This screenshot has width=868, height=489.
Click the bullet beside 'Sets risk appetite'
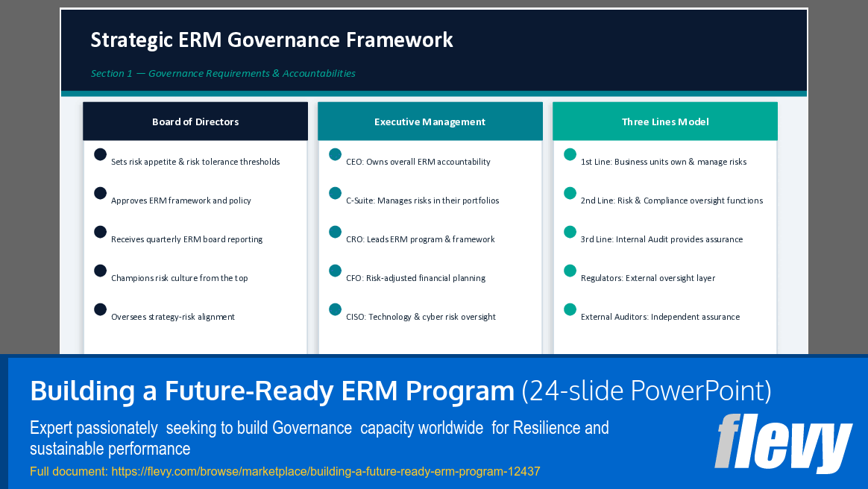(100, 154)
